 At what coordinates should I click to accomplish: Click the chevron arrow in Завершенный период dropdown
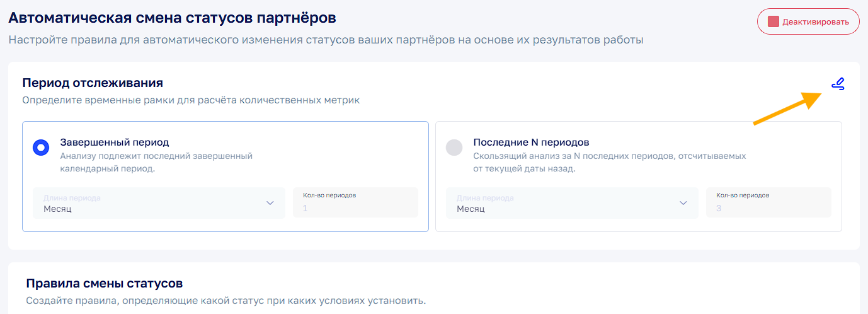click(270, 203)
